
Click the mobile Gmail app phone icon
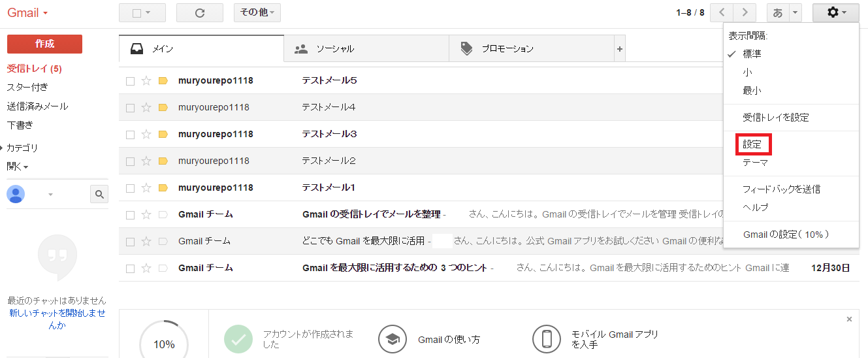[547, 339]
